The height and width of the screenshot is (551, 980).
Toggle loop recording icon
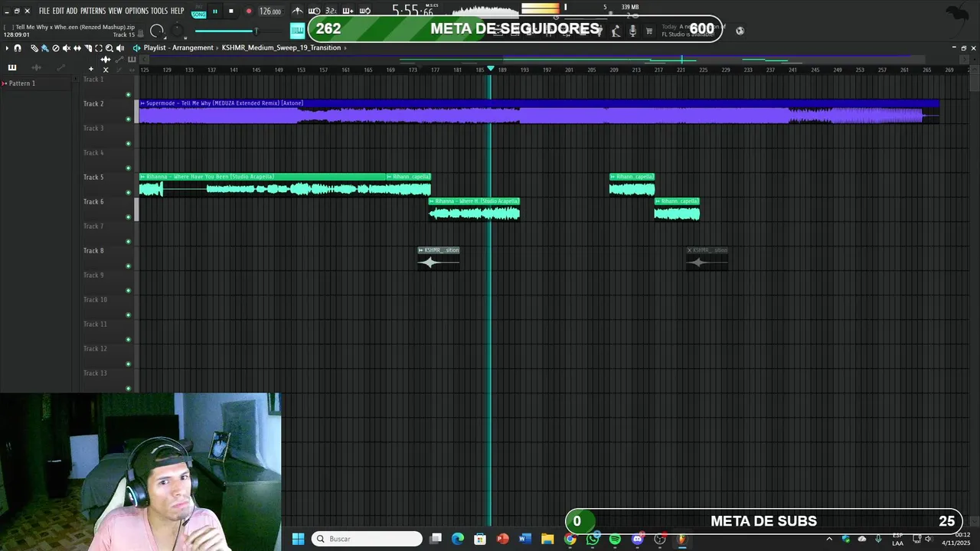[x=364, y=11]
